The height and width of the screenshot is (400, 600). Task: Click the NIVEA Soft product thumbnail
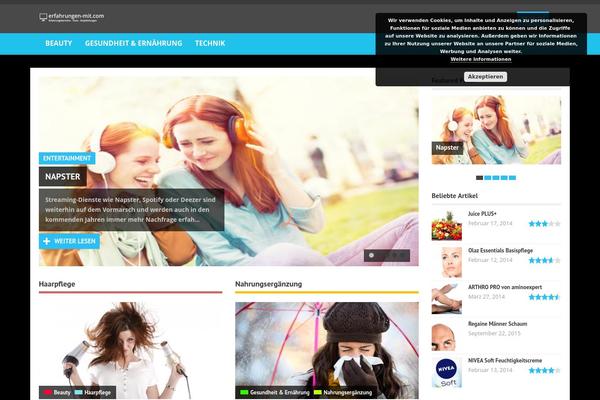tap(447, 372)
